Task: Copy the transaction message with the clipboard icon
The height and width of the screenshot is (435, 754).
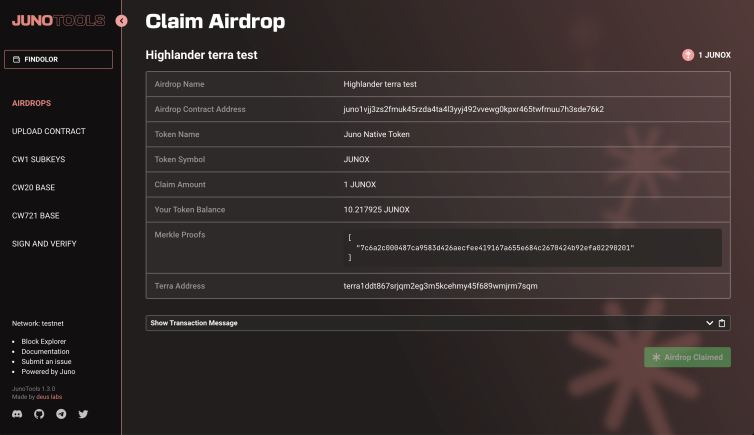Action: 722,323
